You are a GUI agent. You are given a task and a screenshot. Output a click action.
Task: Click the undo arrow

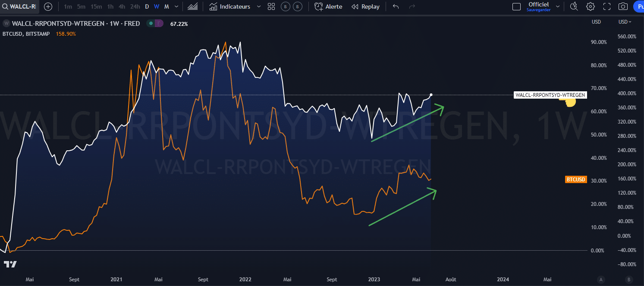[x=396, y=6]
